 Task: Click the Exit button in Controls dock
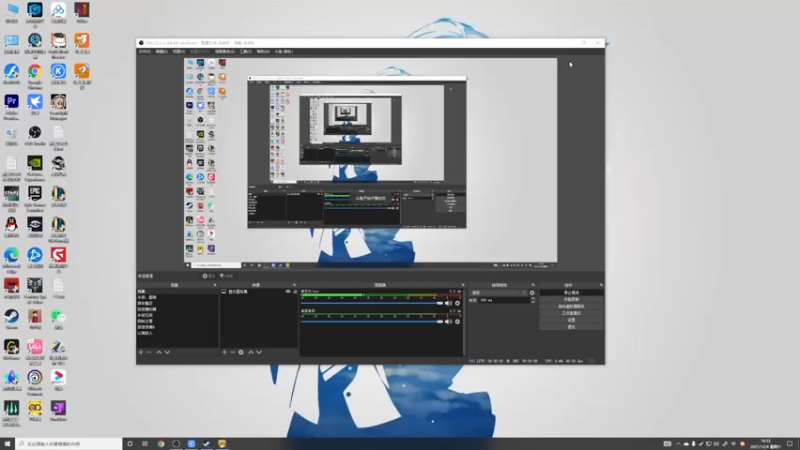[x=571, y=327]
